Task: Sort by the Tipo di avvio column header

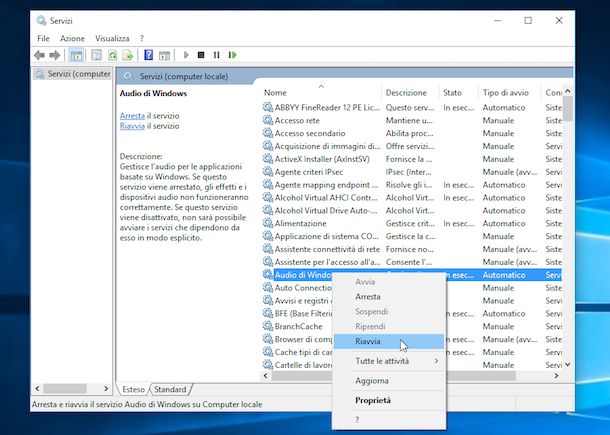Action: [x=510, y=93]
